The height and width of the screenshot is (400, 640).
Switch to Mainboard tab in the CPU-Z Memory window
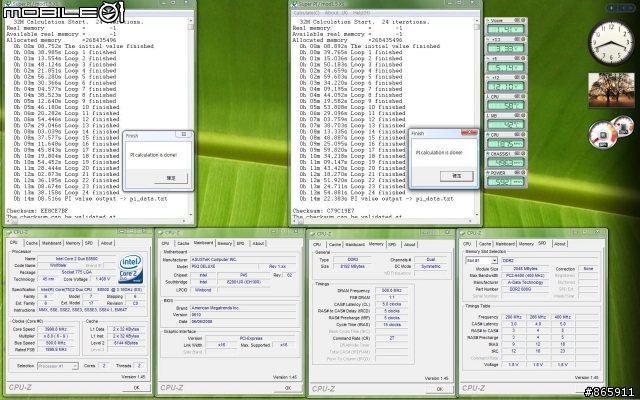click(x=355, y=244)
